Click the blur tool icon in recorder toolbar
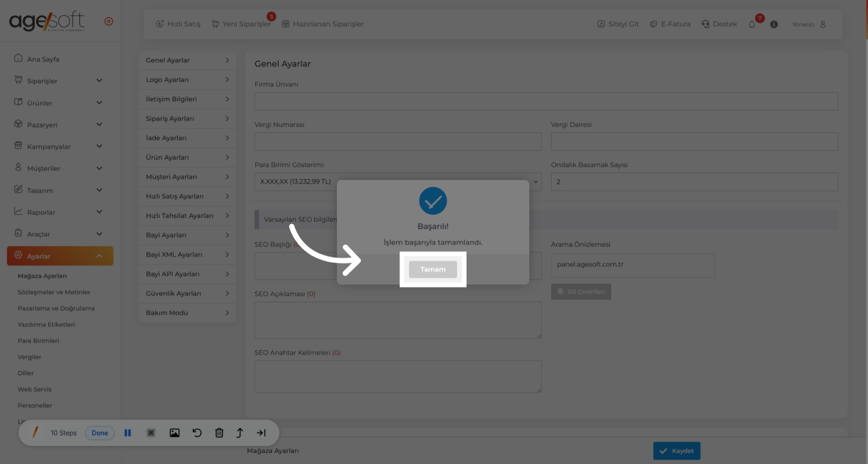 coord(151,433)
